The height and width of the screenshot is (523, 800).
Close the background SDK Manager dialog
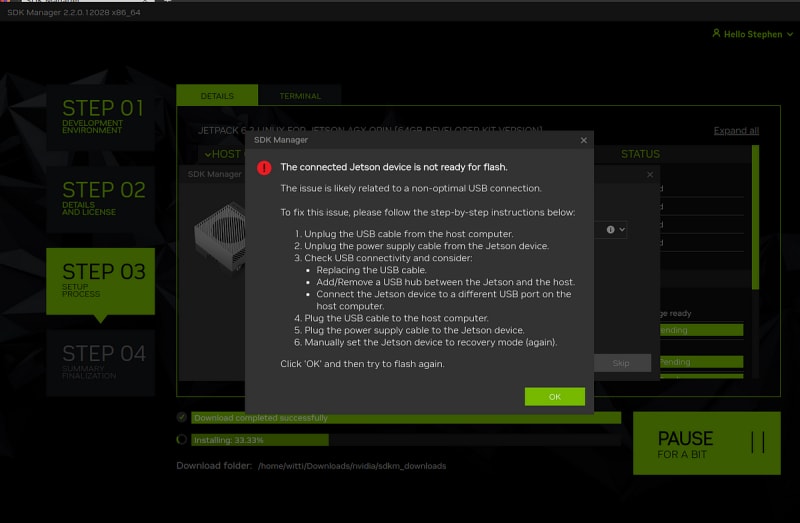point(651,174)
